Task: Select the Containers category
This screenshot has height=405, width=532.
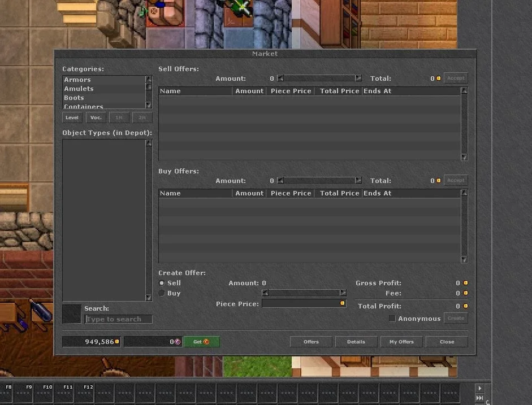Action: pyautogui.click(x=104, y=106)
